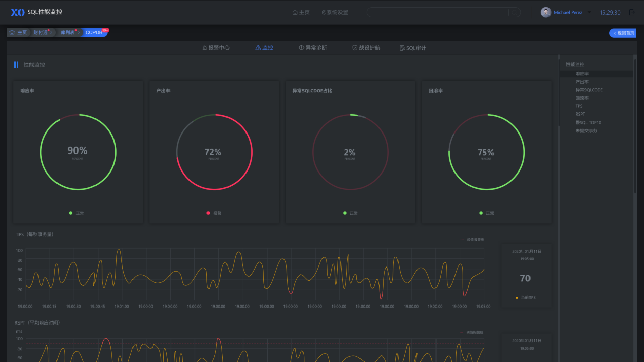Viewport: 644px width, 362px height.
Task: Focus the top search input field
Action: pos(438,12)
